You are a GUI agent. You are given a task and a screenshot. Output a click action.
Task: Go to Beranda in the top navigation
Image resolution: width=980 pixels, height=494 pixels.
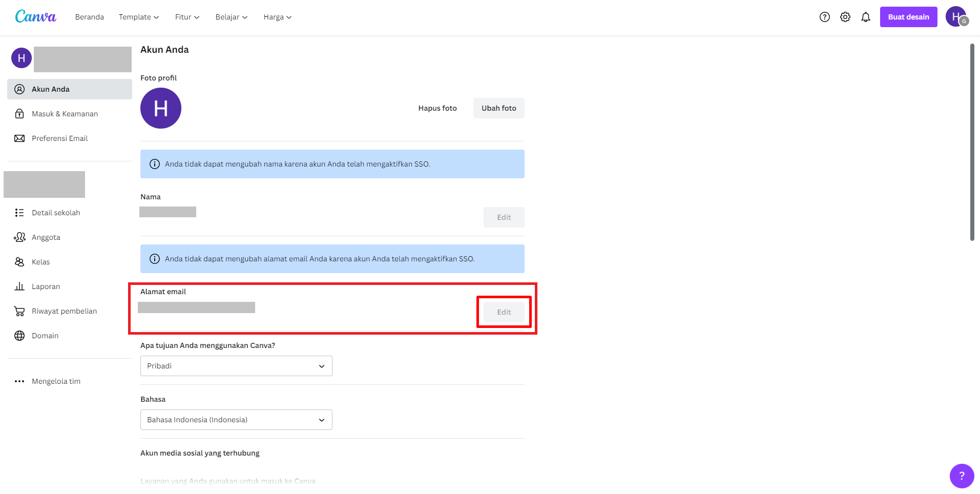pyautogui.click(x=90, y=17)
